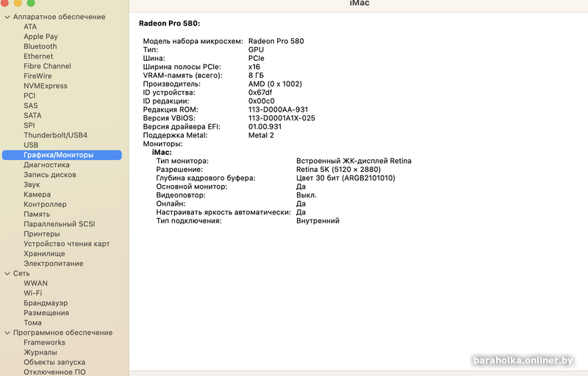Select Принтеры in the sidebar
The width and height of the screenshot is (588, 376).
click(x=42, y=234)
